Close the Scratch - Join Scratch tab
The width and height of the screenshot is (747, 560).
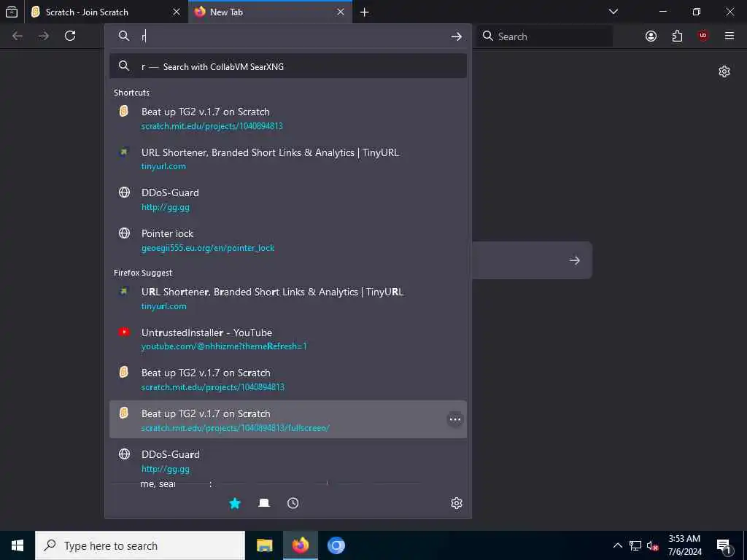tap(177, 12)
